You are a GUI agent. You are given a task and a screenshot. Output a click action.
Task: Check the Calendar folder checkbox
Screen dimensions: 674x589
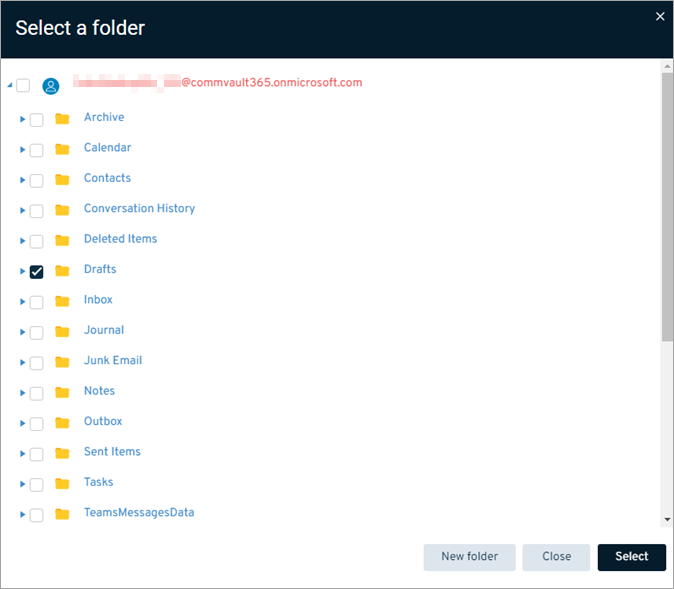tap(37, 150)
